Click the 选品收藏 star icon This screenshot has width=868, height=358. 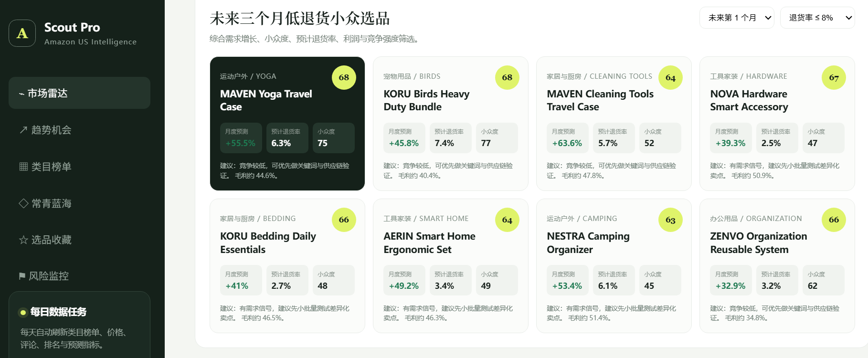coord(23,240)
